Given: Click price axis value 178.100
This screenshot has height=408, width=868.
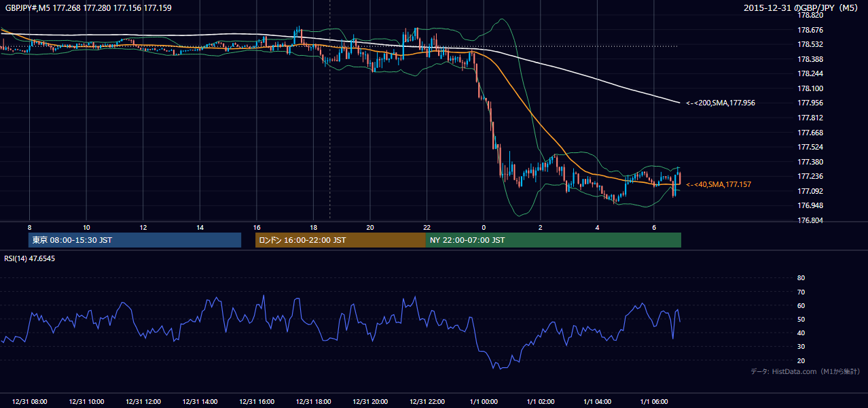Looking at the screenshot, I should (x=810, y=88).
